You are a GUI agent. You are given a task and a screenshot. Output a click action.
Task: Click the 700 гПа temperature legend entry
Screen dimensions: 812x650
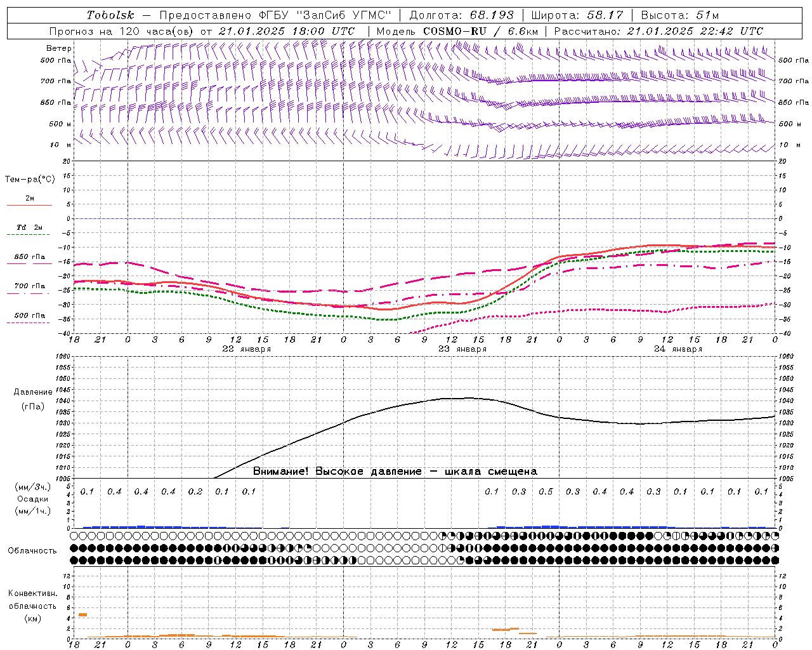(30, 286)
